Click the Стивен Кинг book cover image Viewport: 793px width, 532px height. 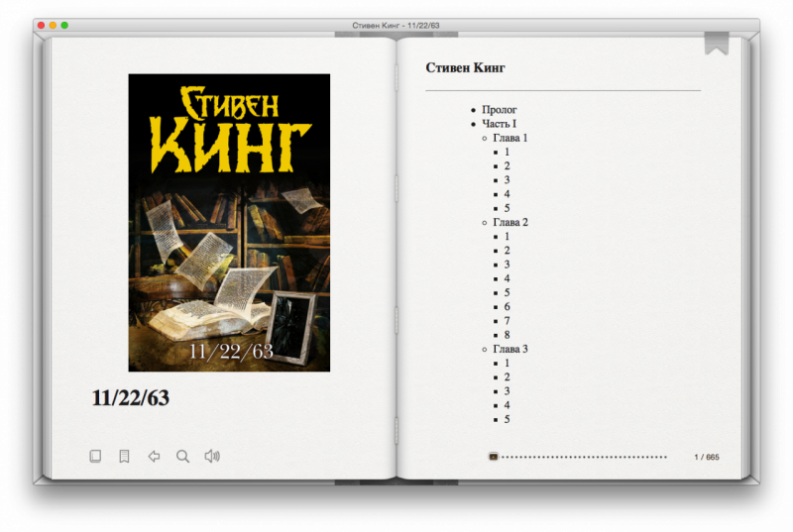pos(229,223)
